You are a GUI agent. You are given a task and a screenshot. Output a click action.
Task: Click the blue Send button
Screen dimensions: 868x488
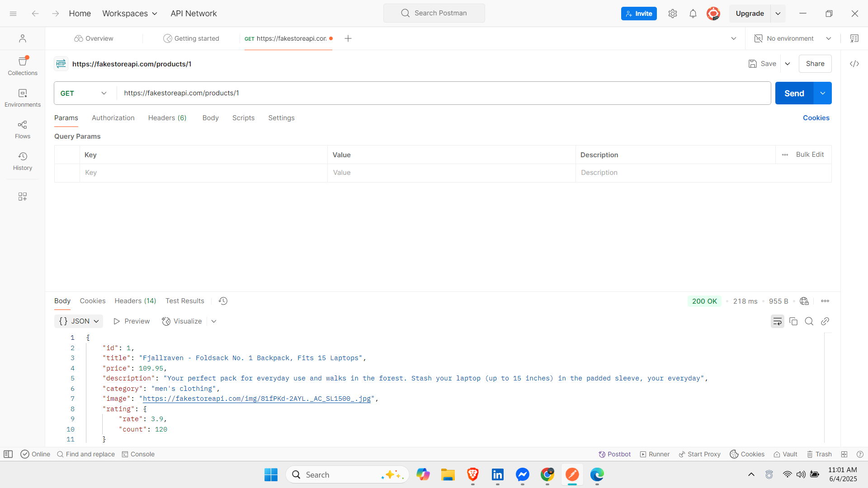click(794, 93)
